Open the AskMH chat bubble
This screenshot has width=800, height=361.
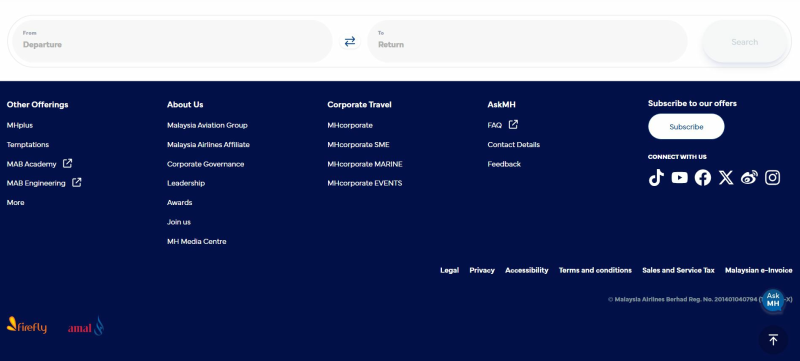click(773, 300)
